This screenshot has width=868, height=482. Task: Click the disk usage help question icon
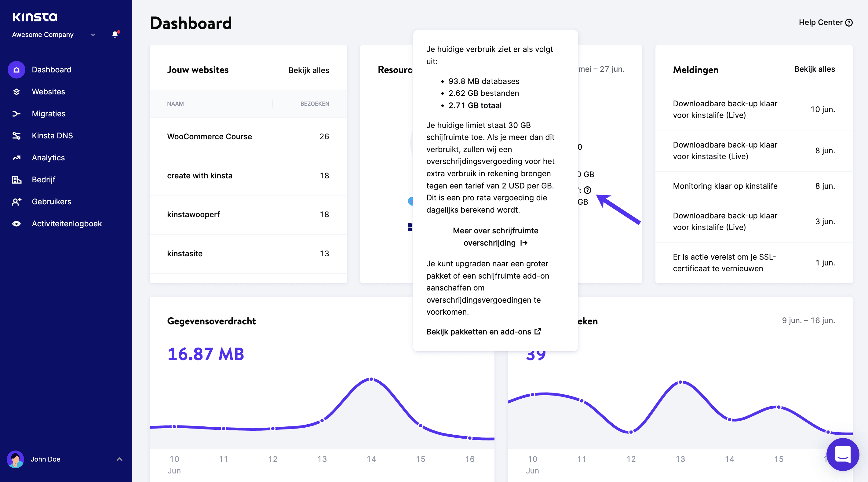click(x=587, y=190)
